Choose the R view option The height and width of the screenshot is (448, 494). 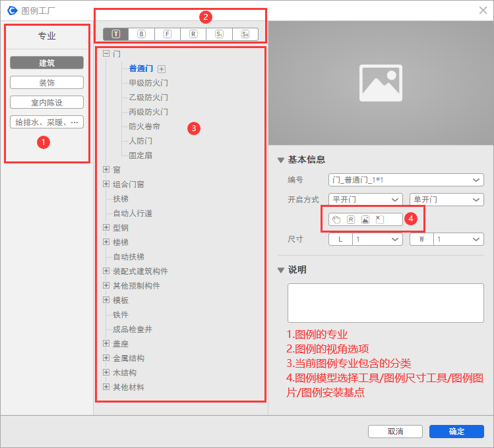coord(193,34)
